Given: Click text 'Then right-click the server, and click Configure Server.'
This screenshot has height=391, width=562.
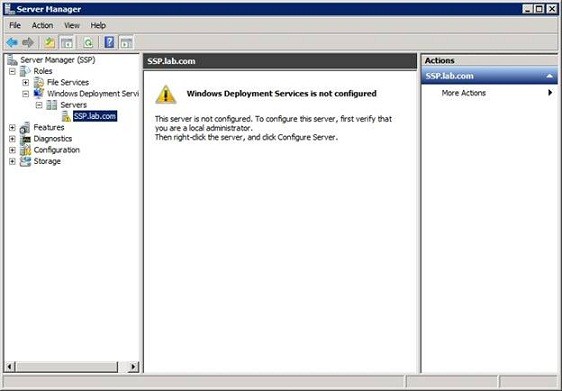Looking at the screenshot, I should click(246, 137).
